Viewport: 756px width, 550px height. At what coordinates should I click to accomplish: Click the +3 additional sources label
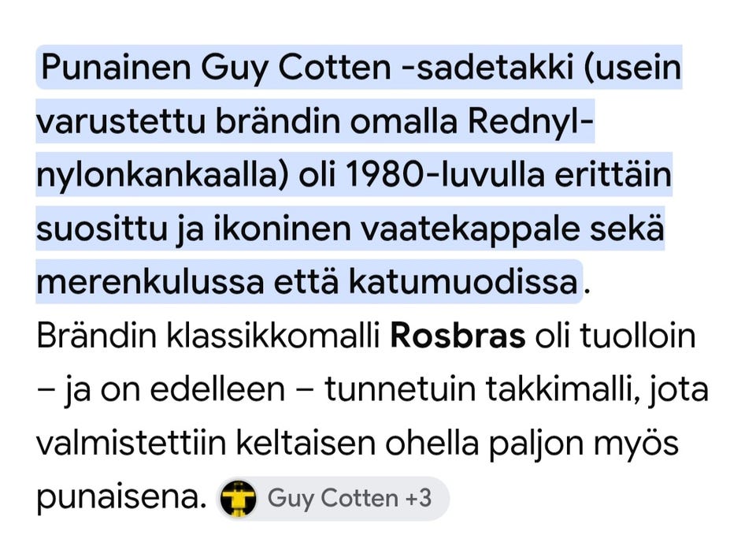418,498
